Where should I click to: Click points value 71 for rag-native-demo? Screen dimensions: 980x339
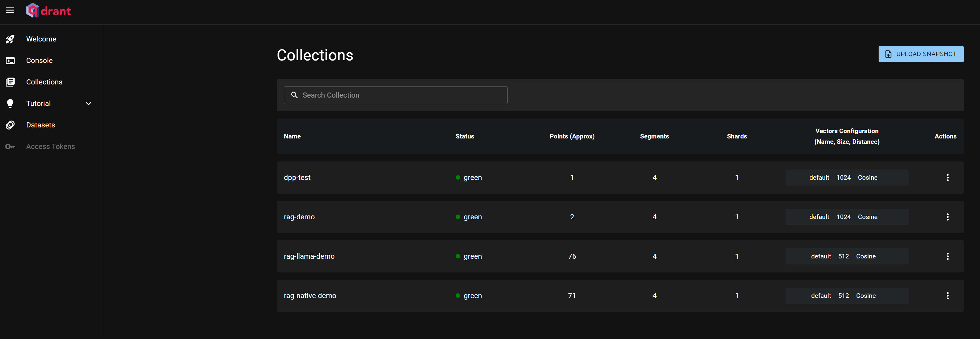coord(572,296)
